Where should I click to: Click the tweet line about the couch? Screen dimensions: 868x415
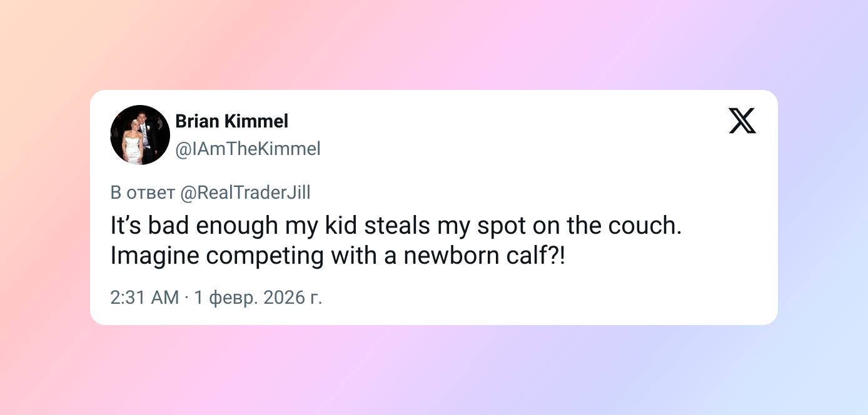tap(396, 226)
